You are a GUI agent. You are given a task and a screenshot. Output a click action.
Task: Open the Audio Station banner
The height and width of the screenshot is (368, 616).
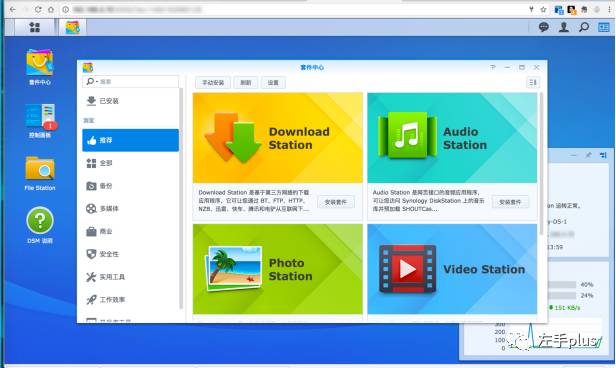[452, 138]
